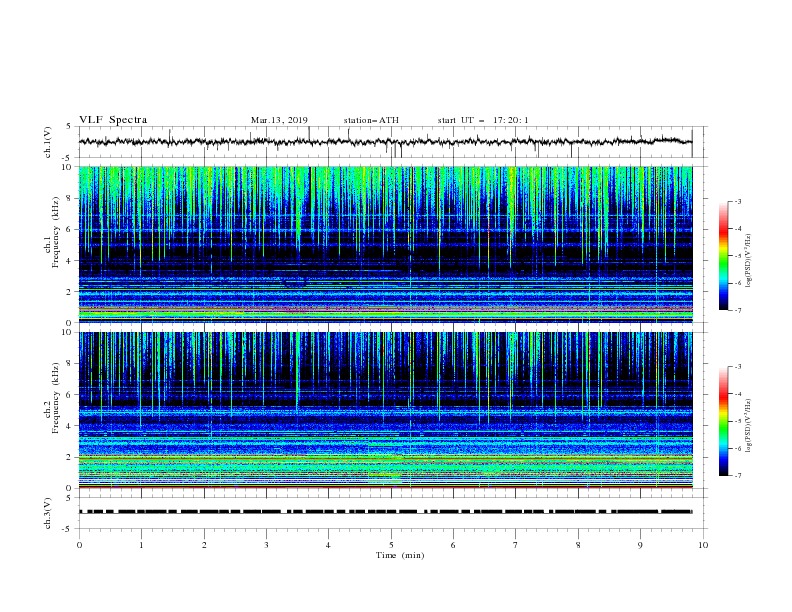This screenshot has width=792, height=612.
Task: Click the ch.2 "Frequency (kHz)" axis label
Action: [x=56, y=398]
